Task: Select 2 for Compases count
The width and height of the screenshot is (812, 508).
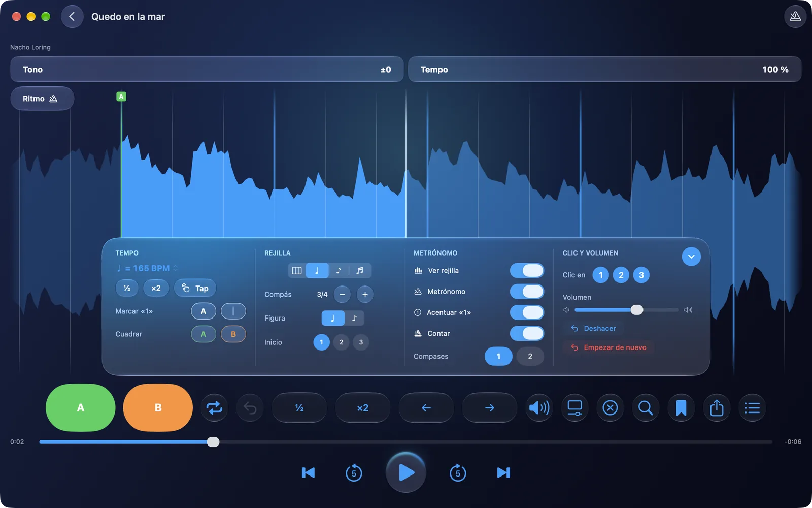Action: (x=530, y=356)
